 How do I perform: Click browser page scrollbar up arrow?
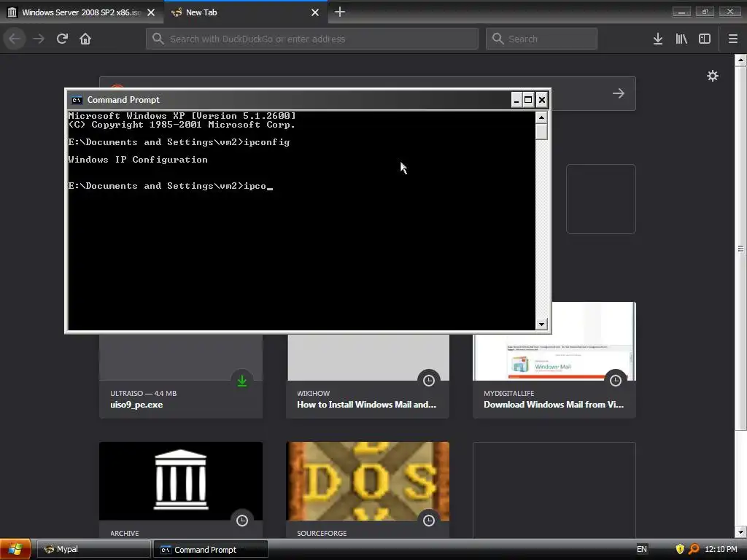pyautogui.click(x=740, y=60)
